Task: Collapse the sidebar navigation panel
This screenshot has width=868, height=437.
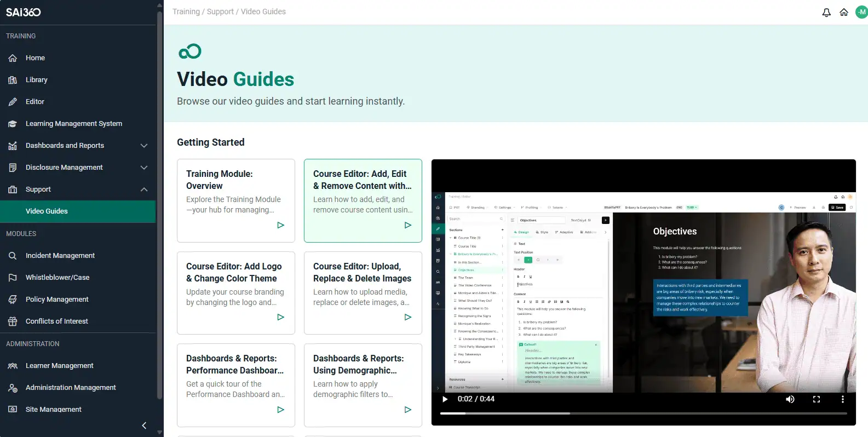Action: [x=144, y=426]
